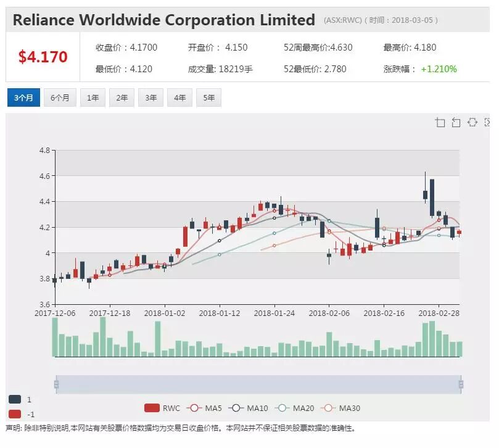Open the 3年 range tab

pos(151,97)
